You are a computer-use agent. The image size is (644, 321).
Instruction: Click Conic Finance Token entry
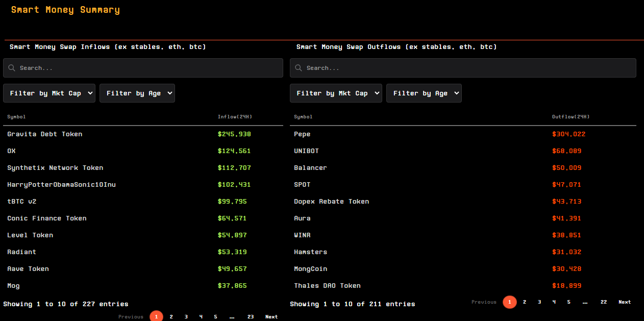47,218
